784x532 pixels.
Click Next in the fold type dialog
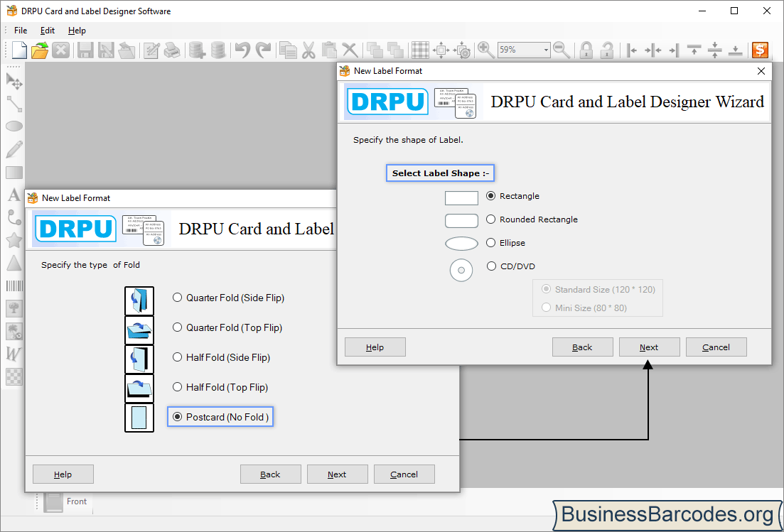point(337,474)
